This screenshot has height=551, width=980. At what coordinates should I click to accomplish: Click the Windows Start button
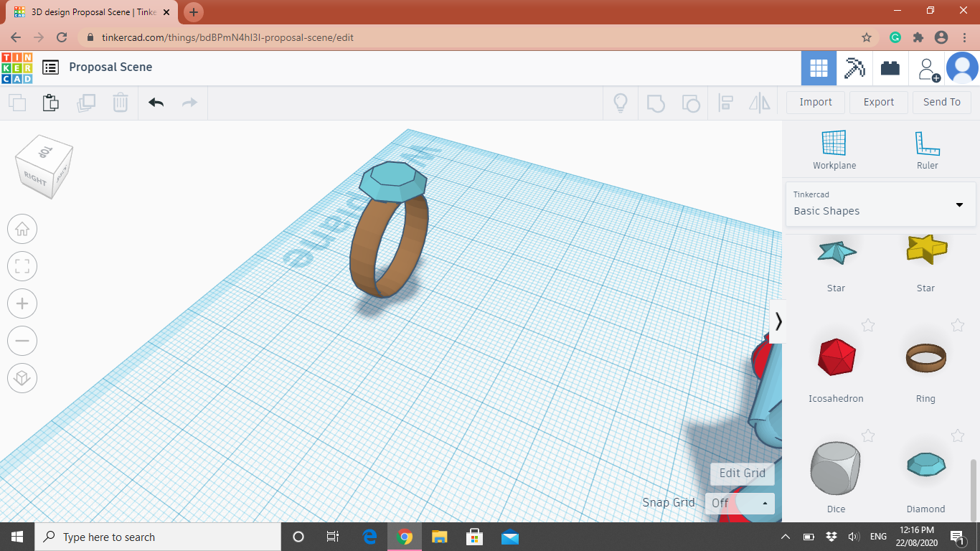tap(17, 537)
